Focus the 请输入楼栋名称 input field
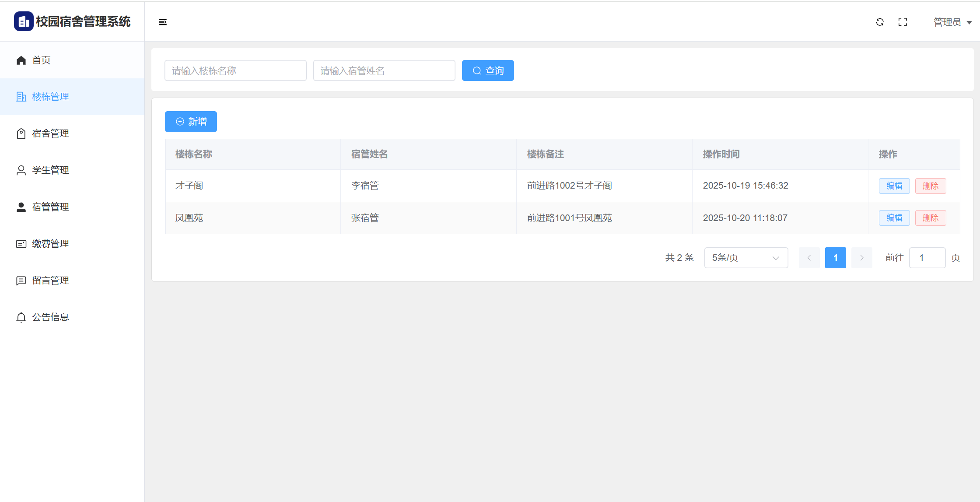 tap(235, 70)
